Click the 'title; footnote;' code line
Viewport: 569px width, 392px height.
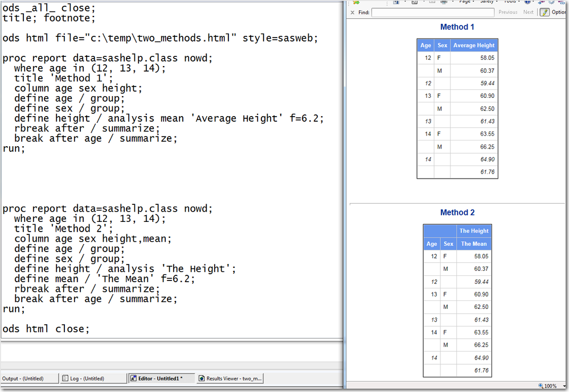[x=48, y=18]
